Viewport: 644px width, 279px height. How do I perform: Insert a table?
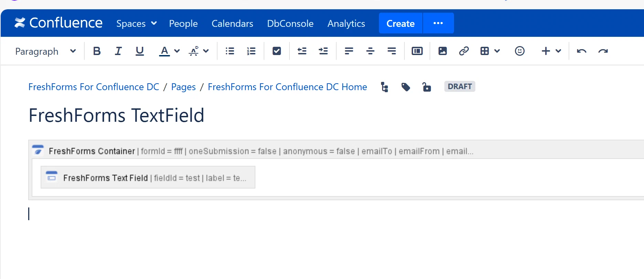pyautogui.click(x=485, y=51)
